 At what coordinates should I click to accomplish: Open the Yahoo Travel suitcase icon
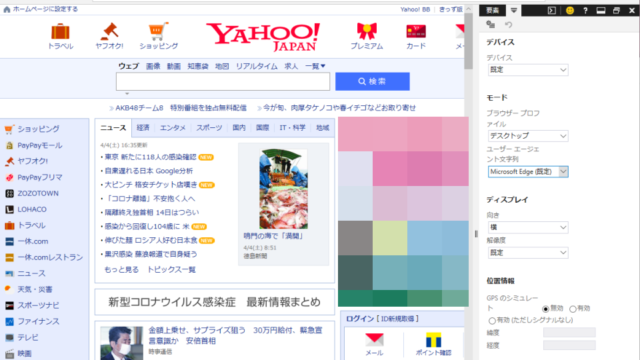pyautogui.click(x=60, y=32)
